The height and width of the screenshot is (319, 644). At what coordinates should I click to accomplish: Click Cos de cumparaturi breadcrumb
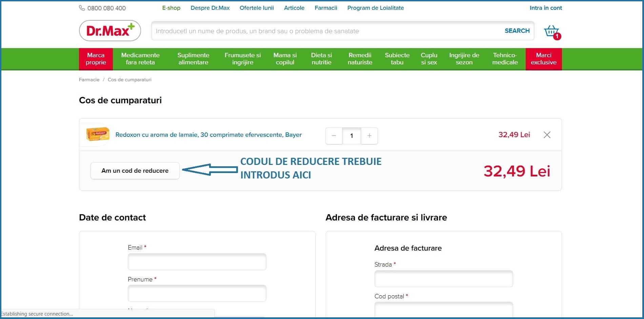tap(129, 80)
